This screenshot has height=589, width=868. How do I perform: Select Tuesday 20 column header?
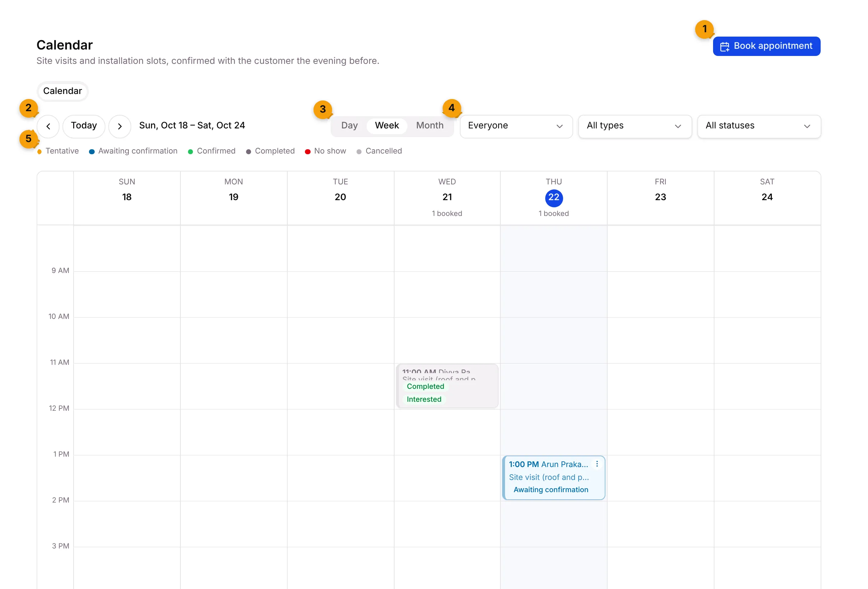click(340, 198)
